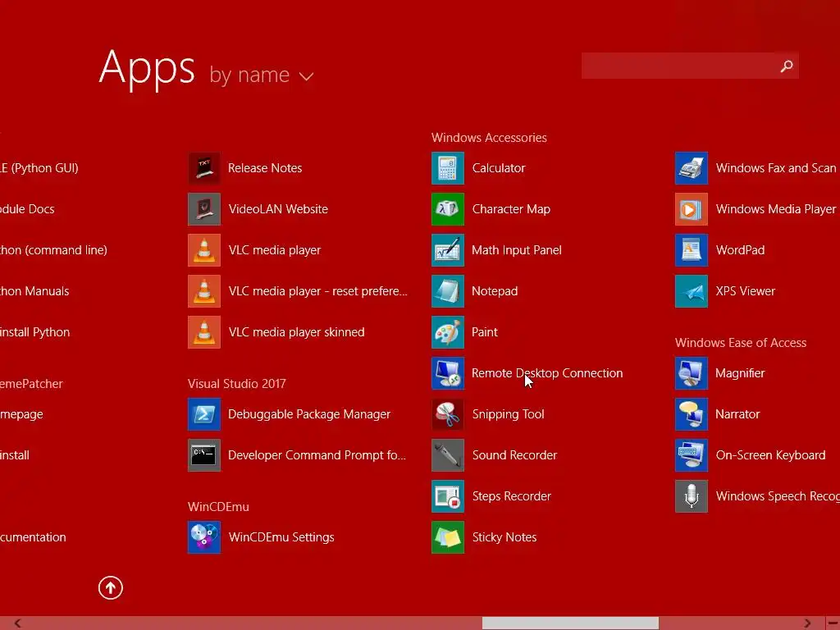Click VLC media player reset preferences icon
The image size is (840, 630).
coord(204,291)
